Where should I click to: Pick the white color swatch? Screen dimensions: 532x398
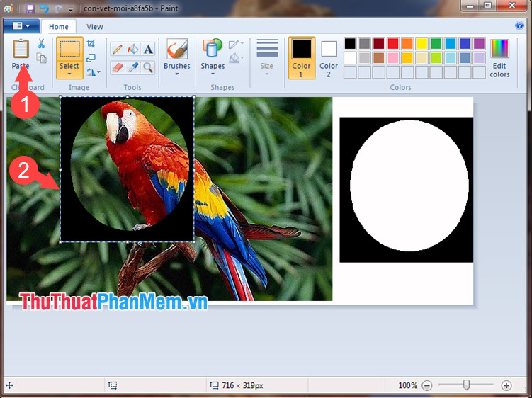(350, 58)
